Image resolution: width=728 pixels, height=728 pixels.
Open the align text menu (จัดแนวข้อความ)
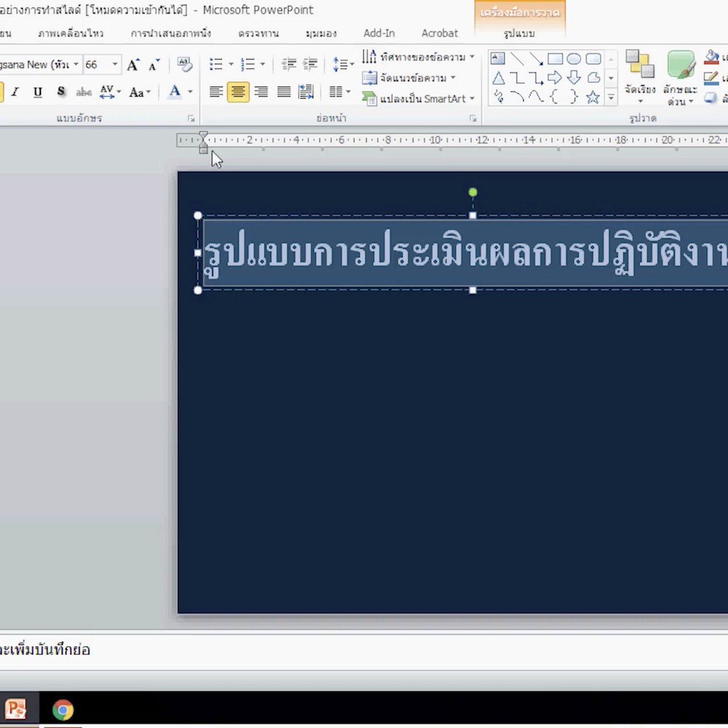409,78
